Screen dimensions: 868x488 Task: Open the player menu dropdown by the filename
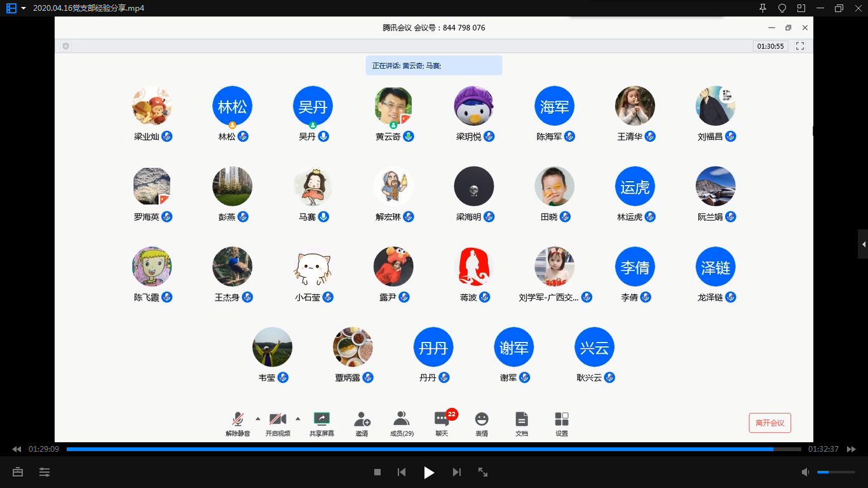pyautogui.click(x=24, y=8)
